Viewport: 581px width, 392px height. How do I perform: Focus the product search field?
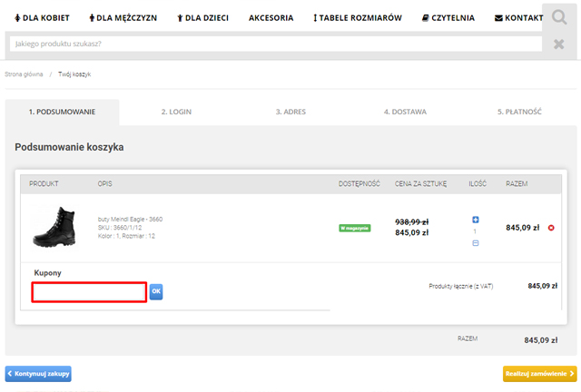(276, 44)
